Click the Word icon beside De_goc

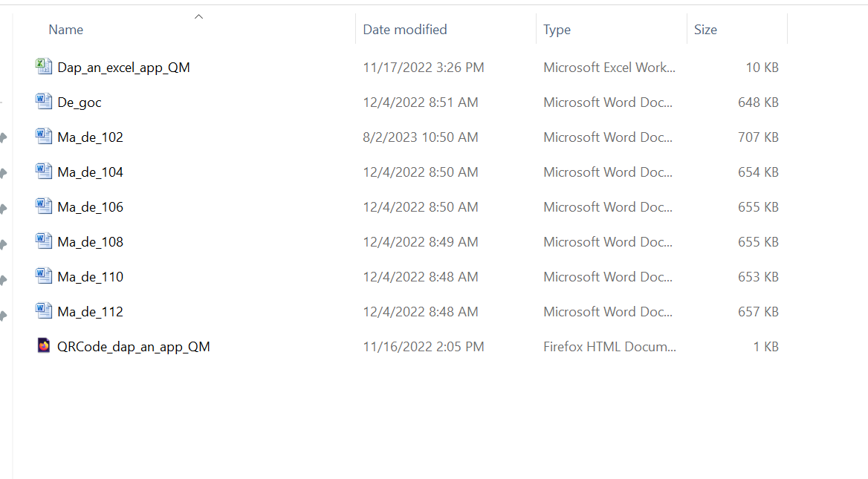pyautogui.click(x=44, y=102)
